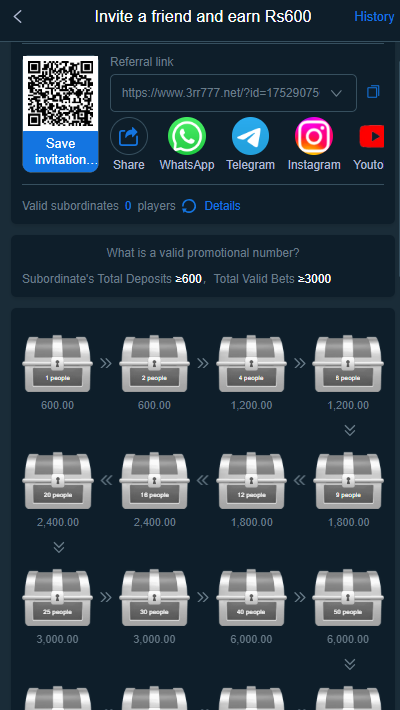Click the Share icon
400x710 pixels.
(x=129, y=136)
